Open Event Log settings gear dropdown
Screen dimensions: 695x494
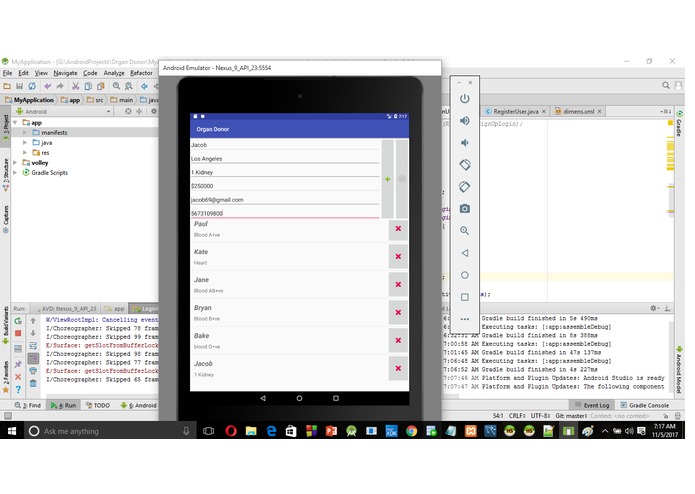tap(655, 308)
